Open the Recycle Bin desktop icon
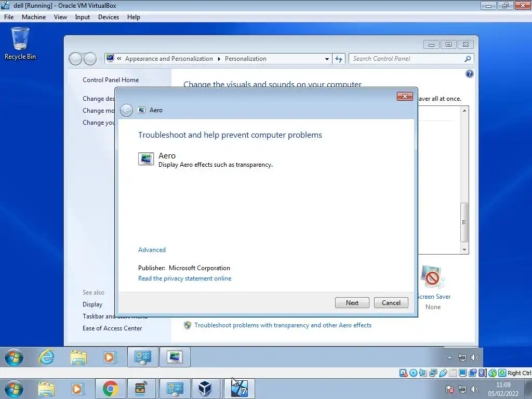The image size is (532, 399). pos(20,44)
